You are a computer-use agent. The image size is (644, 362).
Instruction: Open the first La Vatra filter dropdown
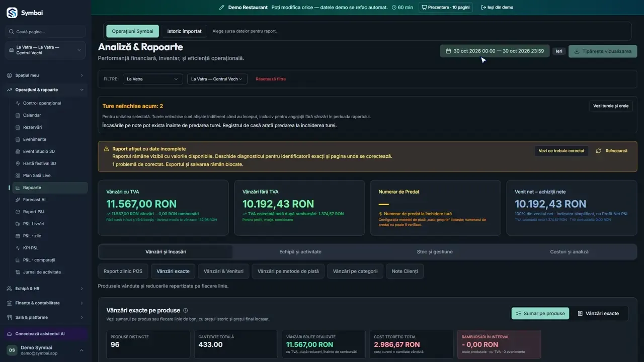[x=153, y=79]
